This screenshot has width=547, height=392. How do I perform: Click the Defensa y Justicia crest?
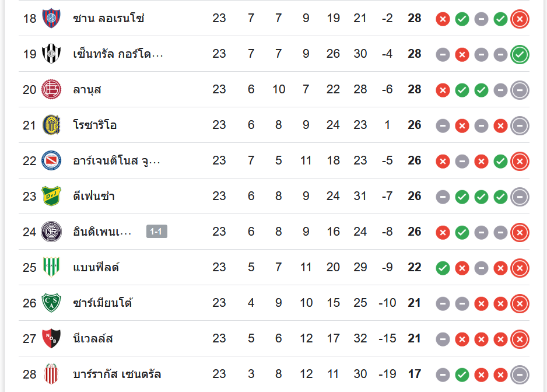point(51,197)
